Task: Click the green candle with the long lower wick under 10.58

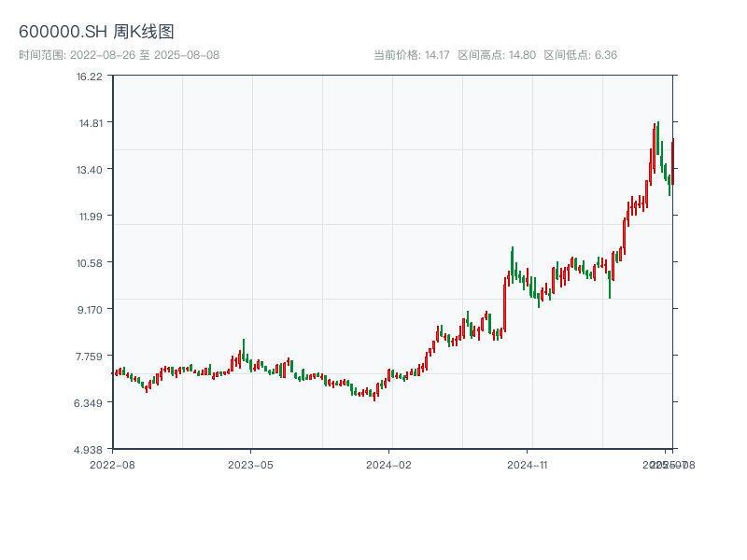Action: [610, 284]
